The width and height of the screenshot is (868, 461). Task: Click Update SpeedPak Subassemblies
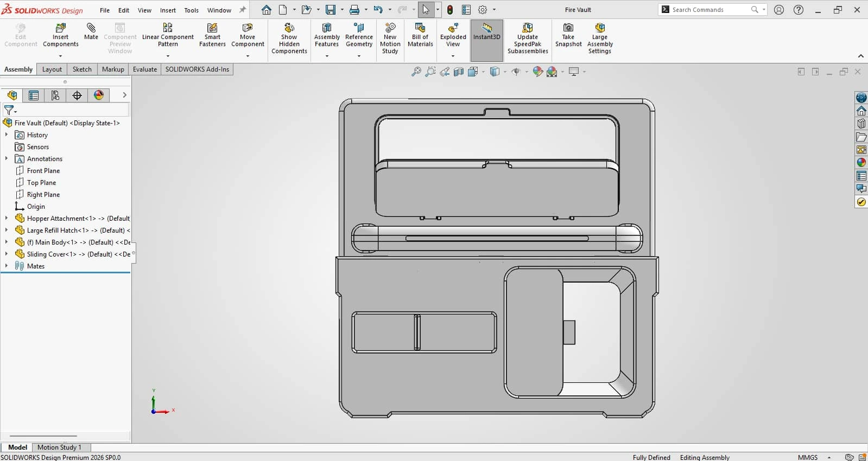(x=528, y=39)
